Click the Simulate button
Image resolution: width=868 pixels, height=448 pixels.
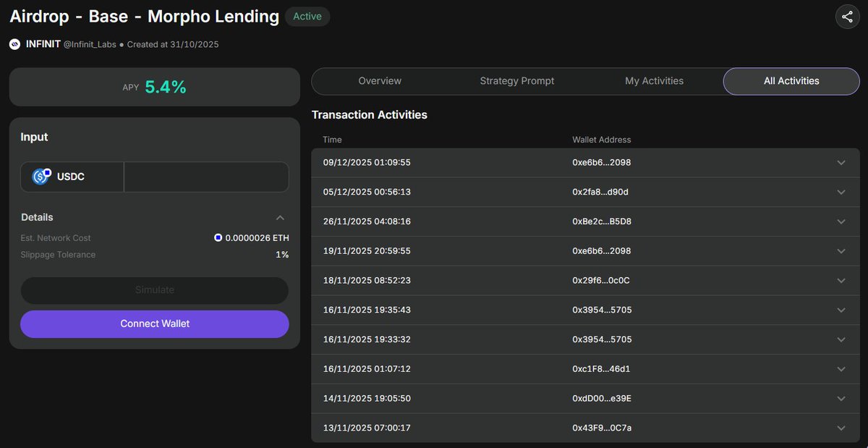coord(155,289)
